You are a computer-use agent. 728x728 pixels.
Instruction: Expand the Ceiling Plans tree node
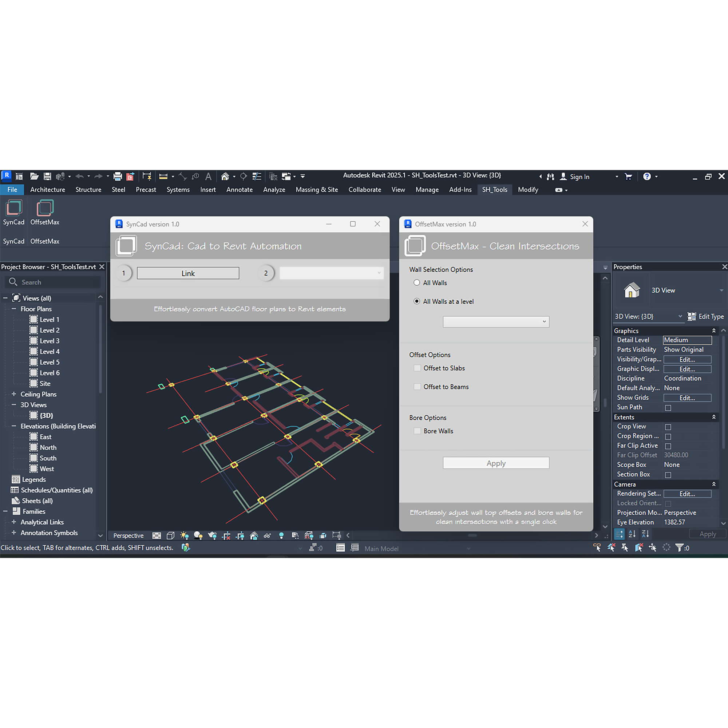(x=14, y=394)
